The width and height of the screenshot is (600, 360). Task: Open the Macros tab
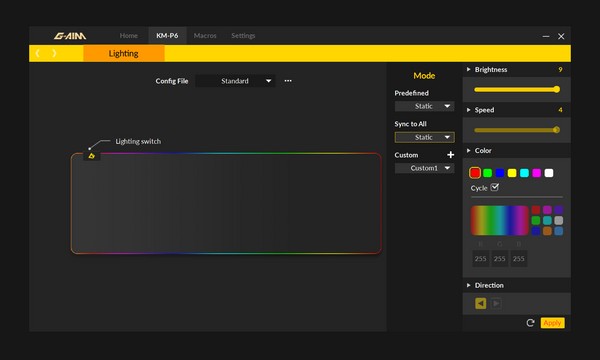pyautogui.click(x=205, y=36)
